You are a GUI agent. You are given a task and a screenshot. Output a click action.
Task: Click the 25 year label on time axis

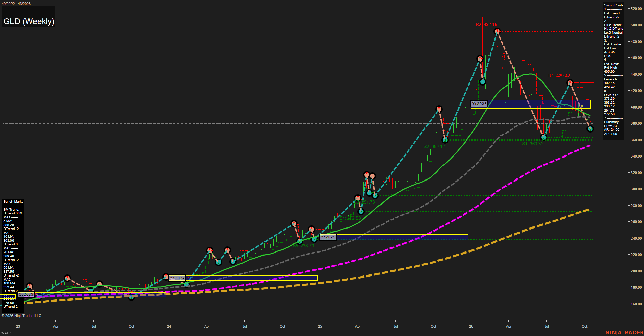coord(320,326)
